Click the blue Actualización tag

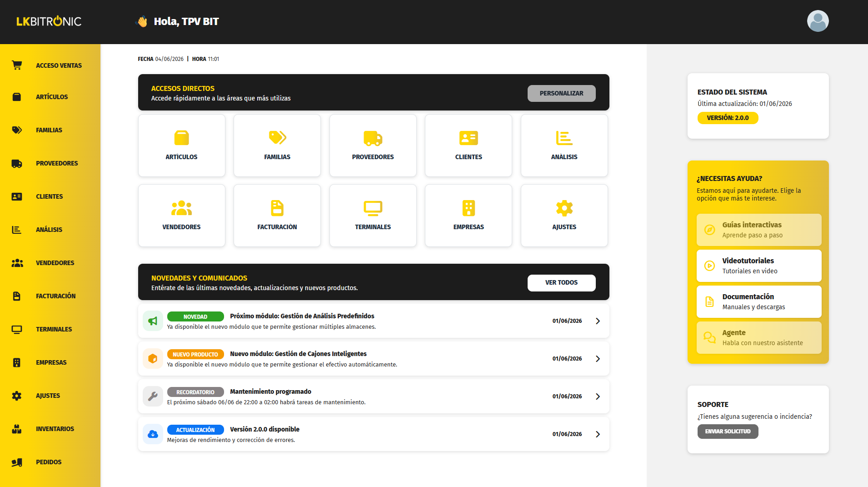[195, 430]
